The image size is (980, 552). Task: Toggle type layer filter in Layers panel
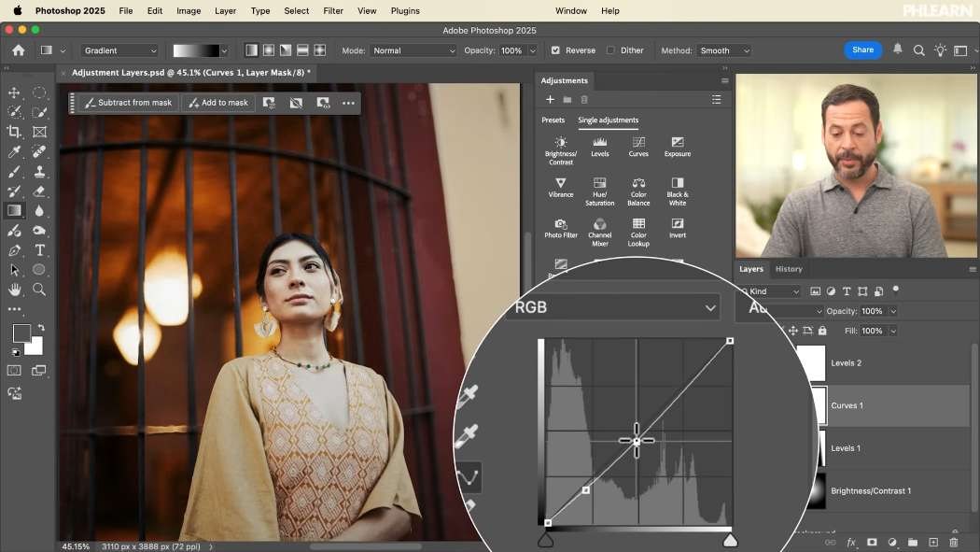847,291
